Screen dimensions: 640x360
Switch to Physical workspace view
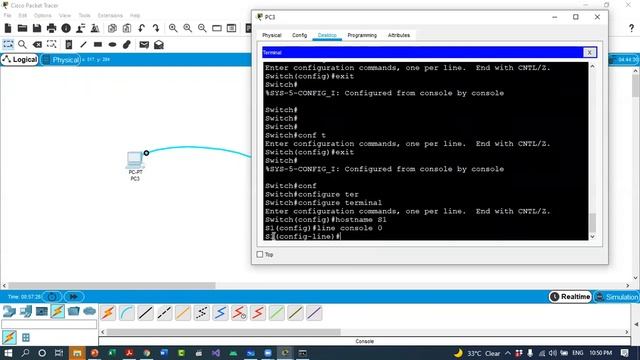(x=61, y=60)
